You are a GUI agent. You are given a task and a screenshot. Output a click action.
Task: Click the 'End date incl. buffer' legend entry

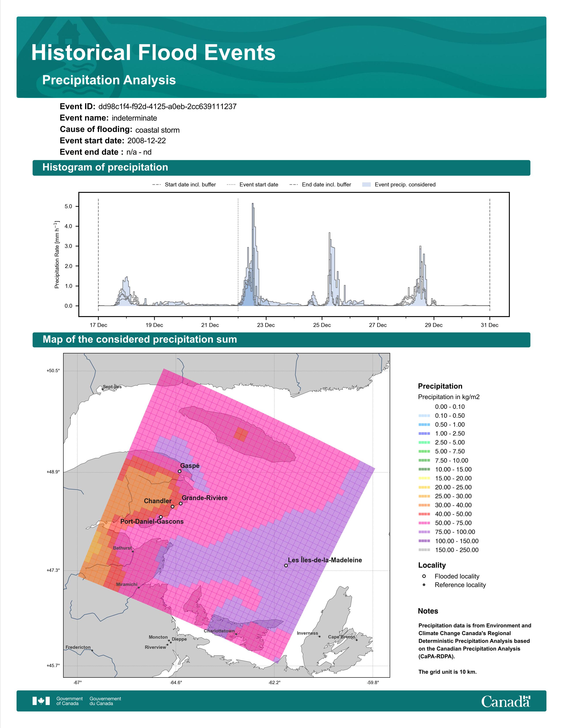320,185
